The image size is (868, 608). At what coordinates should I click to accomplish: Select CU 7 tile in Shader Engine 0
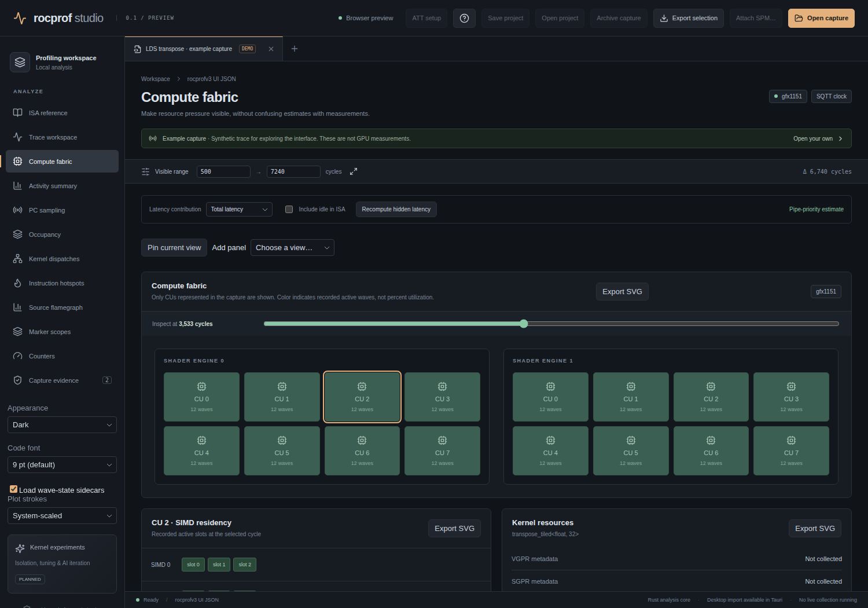pyautogui.click(x=442, y=450)
